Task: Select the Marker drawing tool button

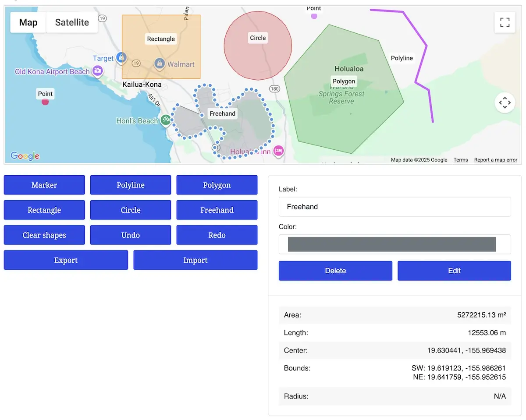Action: coord(44,185)
